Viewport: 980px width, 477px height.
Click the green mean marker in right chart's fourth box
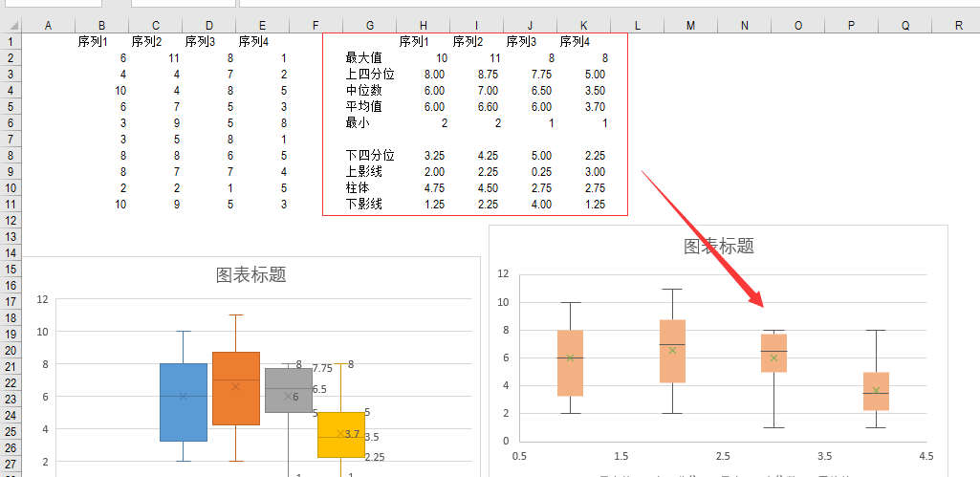pos(876,390)
